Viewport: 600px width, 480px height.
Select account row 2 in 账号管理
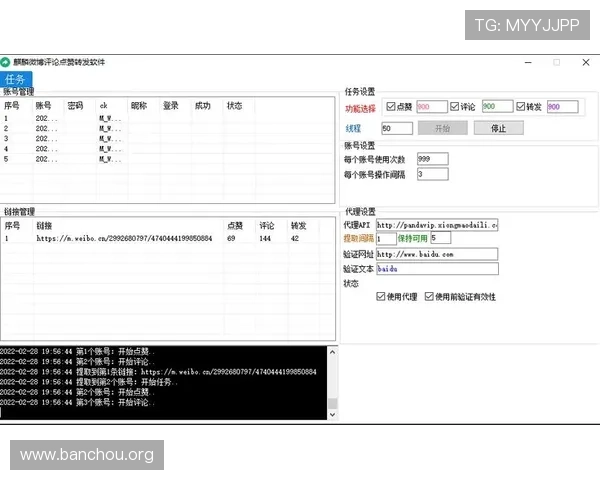pyautogui.click(x=167, y=129)
